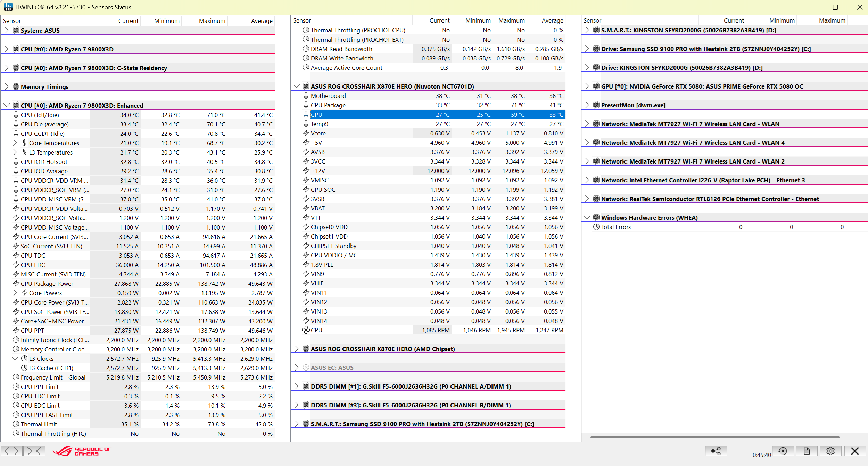Viewport: 868px width, 466px height.
Task: Expand the CPU [#0]: AMD Ryzen 7 9800X3D group
Action: [x=7, y=49]
